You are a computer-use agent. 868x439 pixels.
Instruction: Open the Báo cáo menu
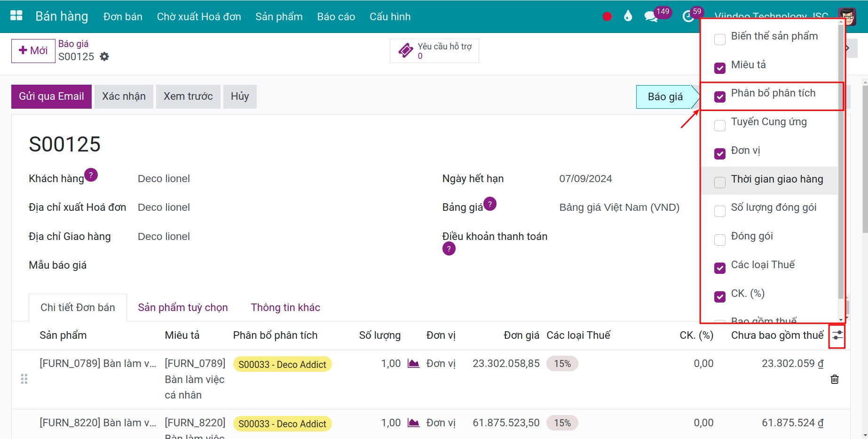[336, 16]
